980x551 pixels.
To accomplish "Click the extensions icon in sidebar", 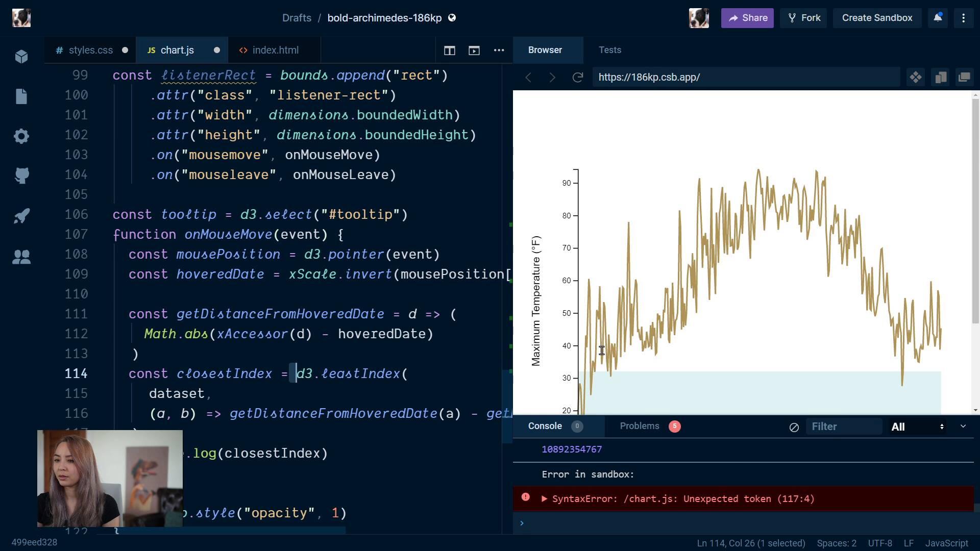I will (18, 57).
